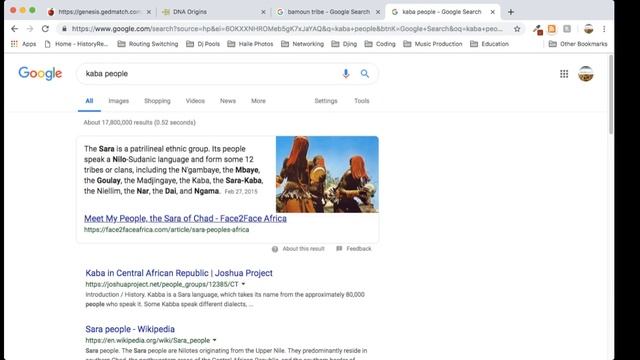Click the About this result link text
Viewport: 640px width, 360px height.
[303, 249]
